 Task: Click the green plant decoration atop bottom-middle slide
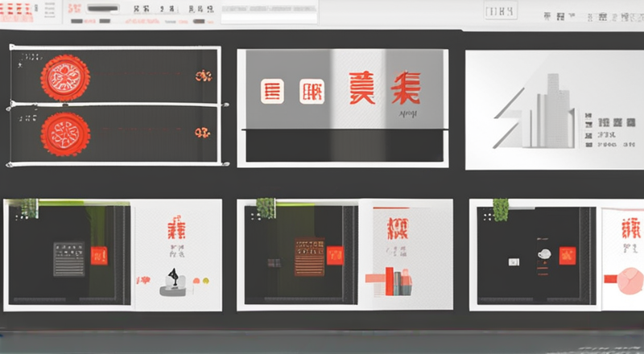(x=266, y=208)
